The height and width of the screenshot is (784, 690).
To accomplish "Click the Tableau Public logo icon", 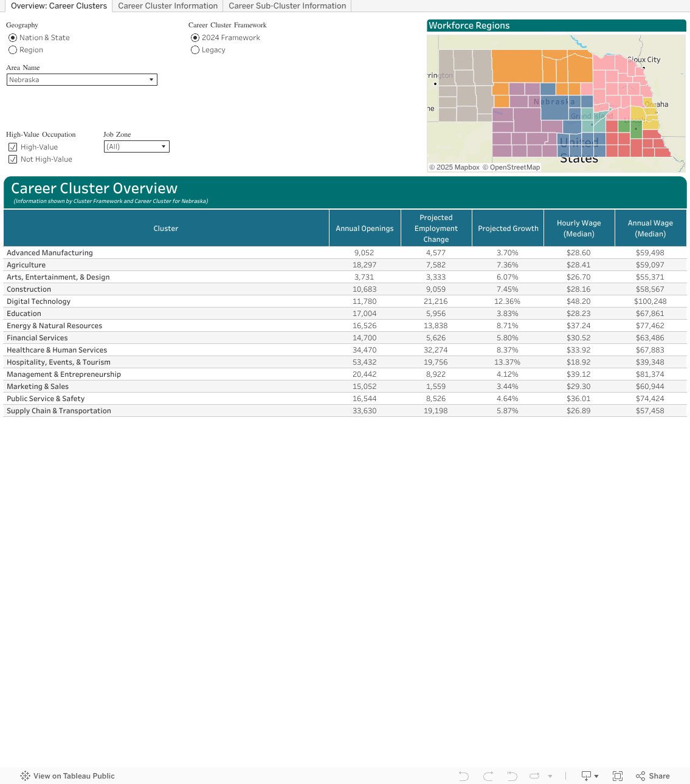I will coord(25,776).
